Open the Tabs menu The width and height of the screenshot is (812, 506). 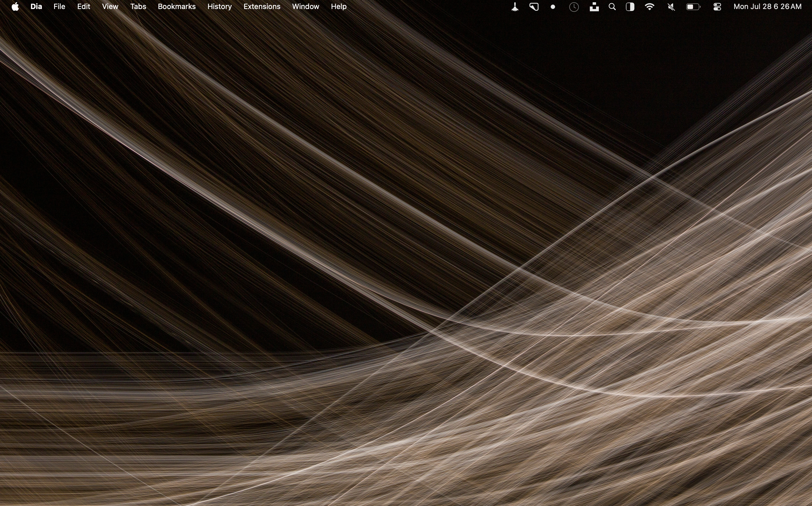[x=138, y=6]
